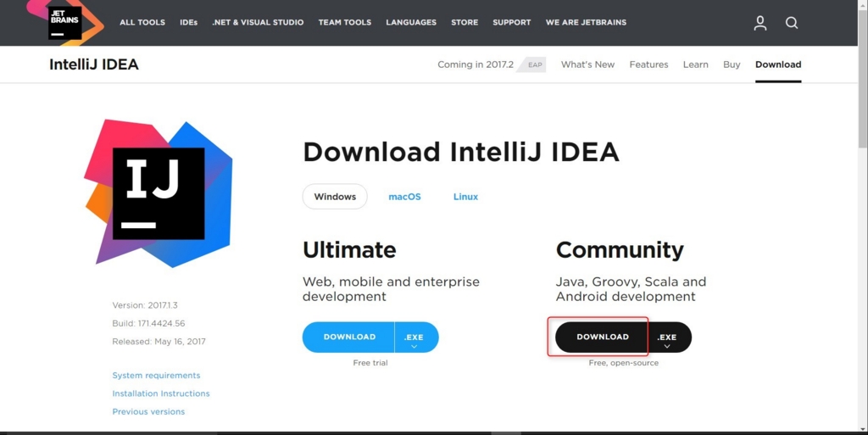Image resolution: width=868 pixels, height=435 pixels.
Task: Select the Windows platform option
Action: 335,197
